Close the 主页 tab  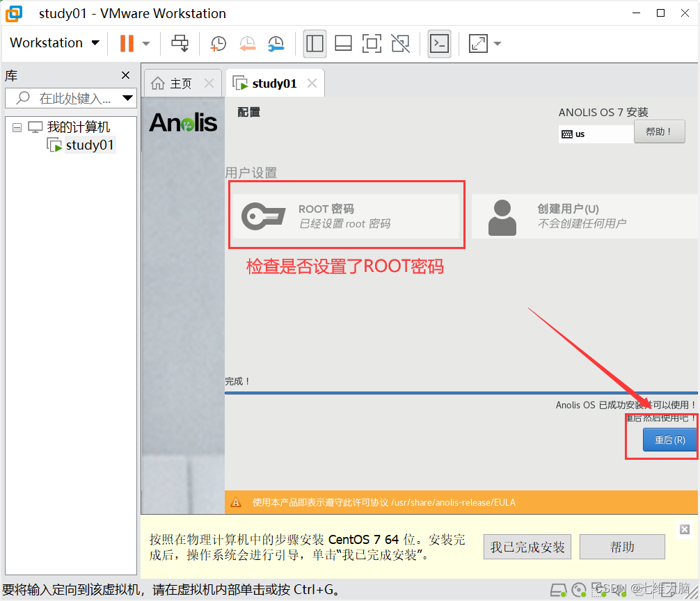click(x=209, y=83)
